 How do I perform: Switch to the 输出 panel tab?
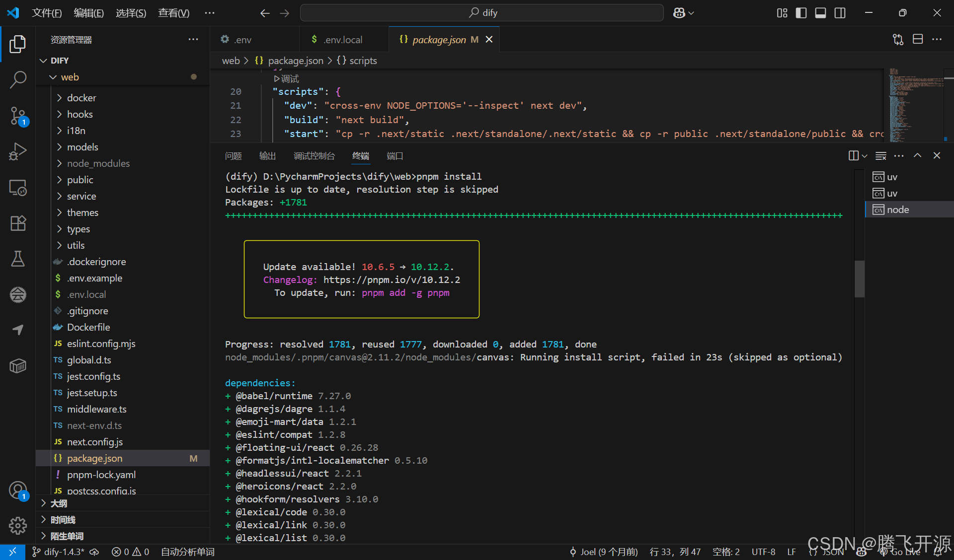pos(267,156)
